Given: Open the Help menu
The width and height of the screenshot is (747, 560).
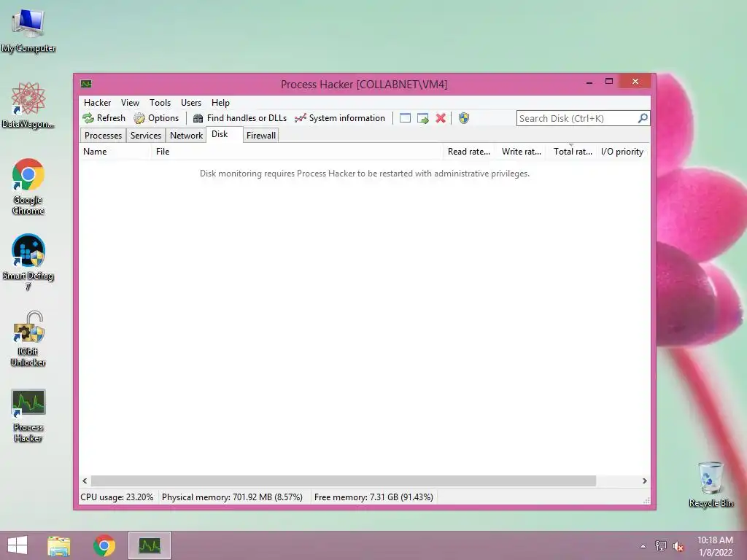Looking at the screenshot, I should pyautogui.click(x=220, y=102).
